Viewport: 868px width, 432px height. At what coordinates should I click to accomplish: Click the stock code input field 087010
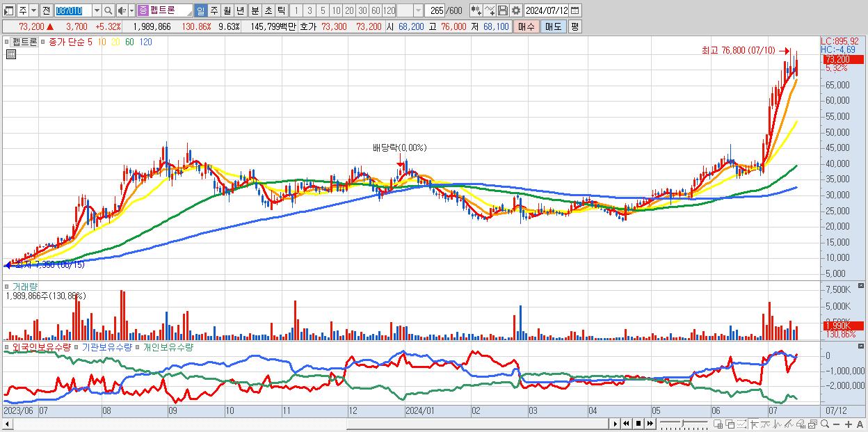click(73, 11)
